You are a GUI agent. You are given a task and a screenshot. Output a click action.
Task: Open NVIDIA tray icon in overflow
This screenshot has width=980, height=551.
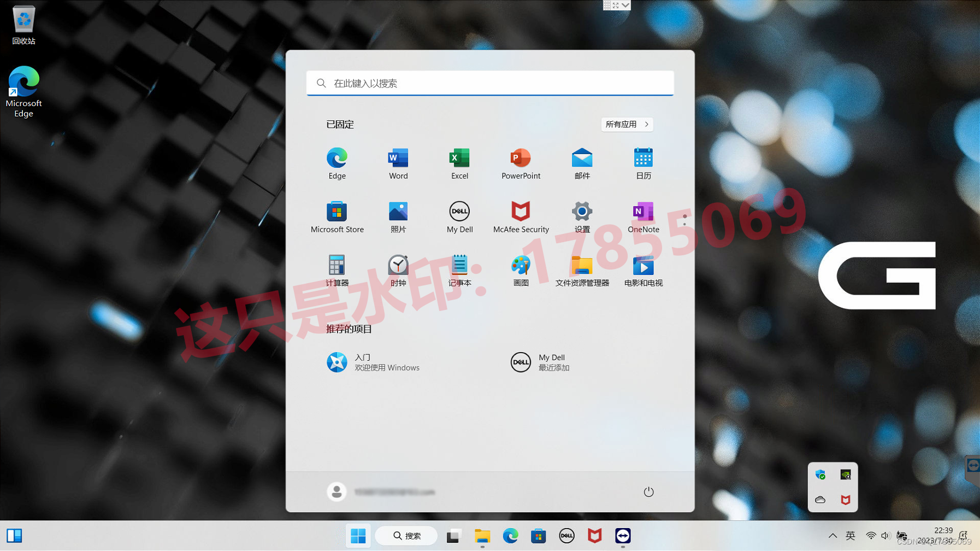[x=845, y=474]
